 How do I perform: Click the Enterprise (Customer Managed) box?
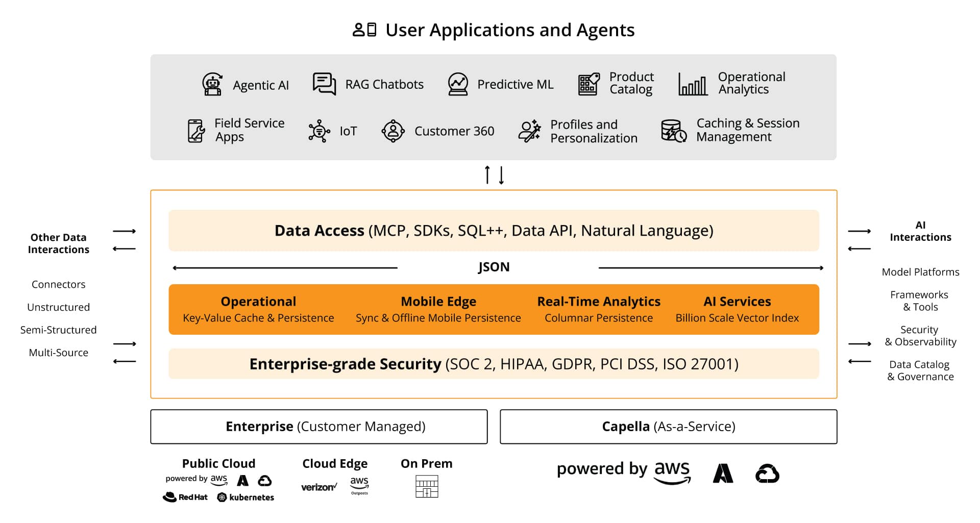click(x=319, y=427)
